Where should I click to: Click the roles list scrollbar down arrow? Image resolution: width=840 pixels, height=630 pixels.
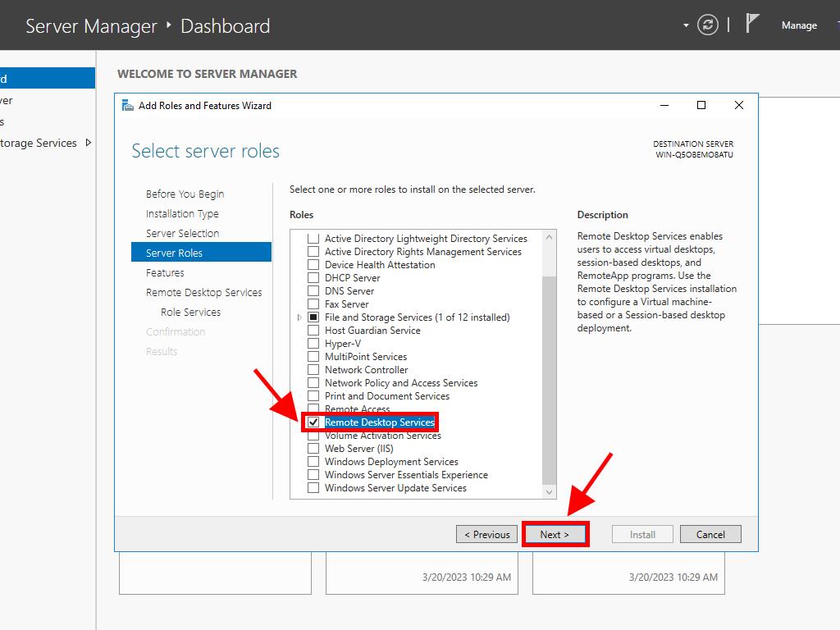coord(550,491)
